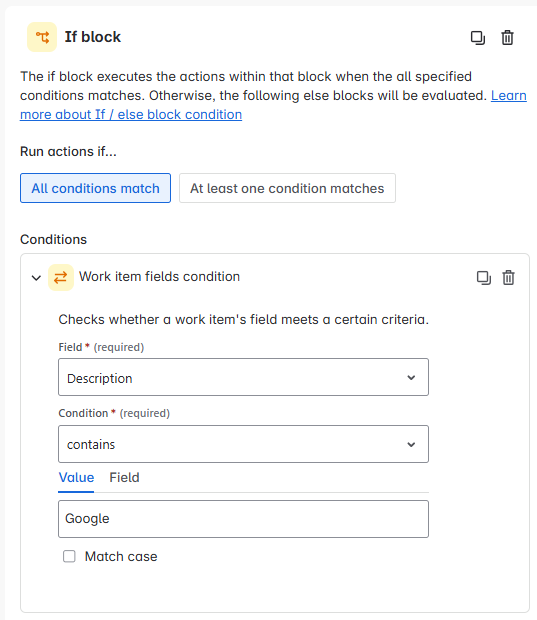The width and height of the screenshot is (537, 620).
Task: Open Learn more about If/else link
Action: point(273,105)
